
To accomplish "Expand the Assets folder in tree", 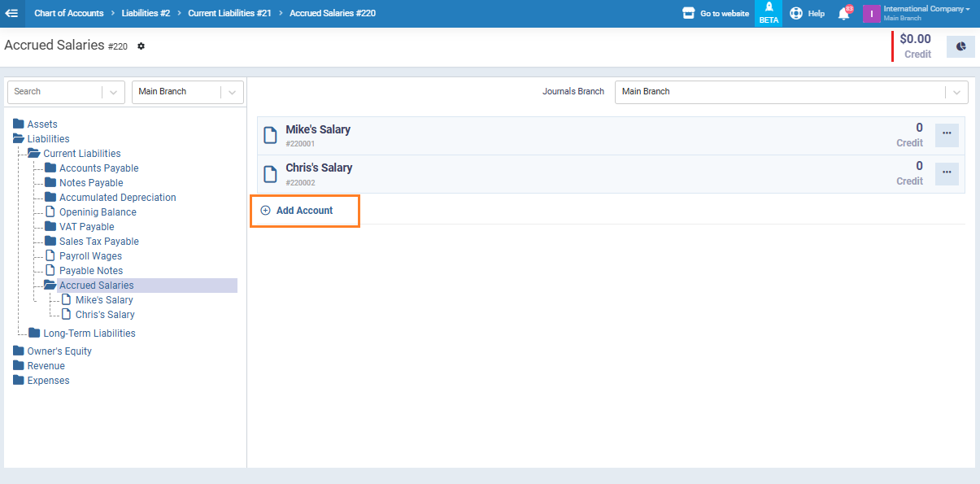I will point(41,124).
